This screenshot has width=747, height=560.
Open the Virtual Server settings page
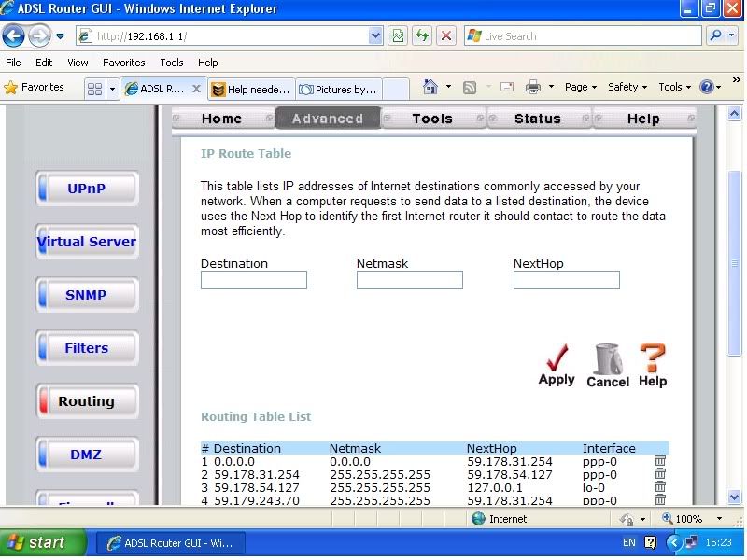87,242
